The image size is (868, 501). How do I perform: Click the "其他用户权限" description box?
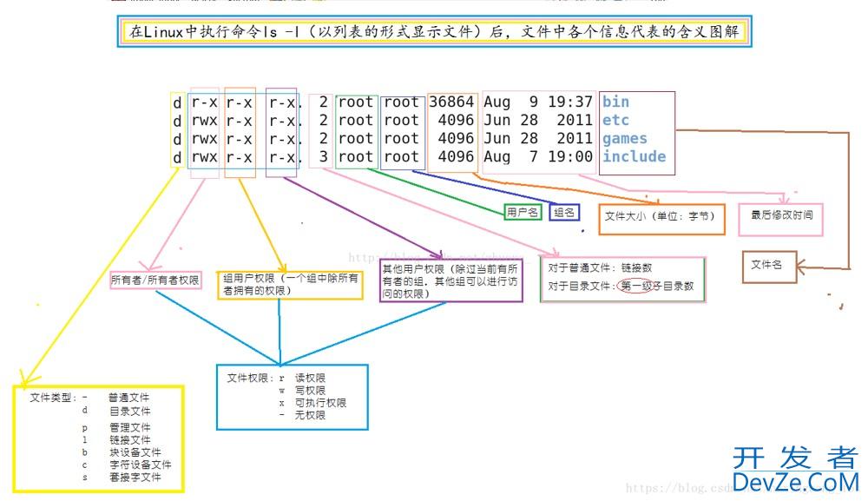pyautogui.click(x=450, y=281)
